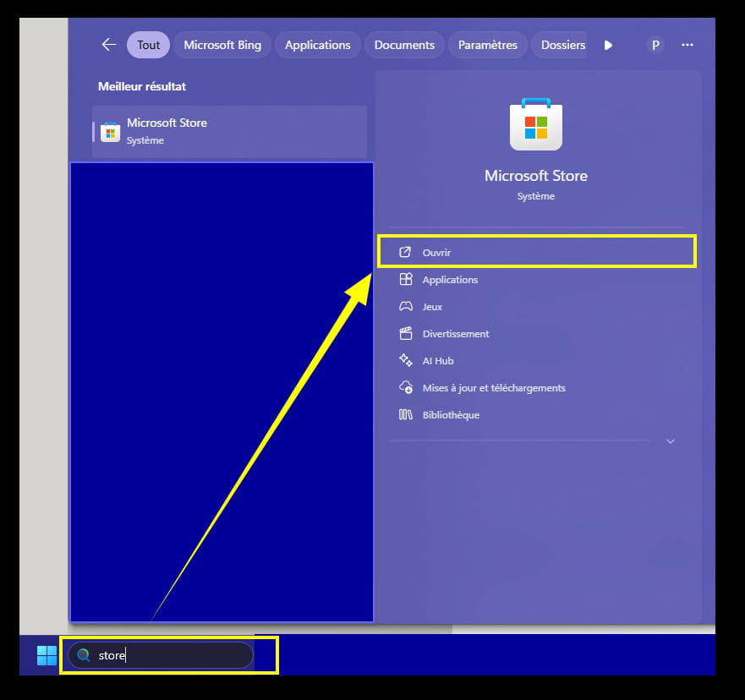Open the three-dot options menu
The height and width of the screenshot is (700, 745).
click(687, 45)
